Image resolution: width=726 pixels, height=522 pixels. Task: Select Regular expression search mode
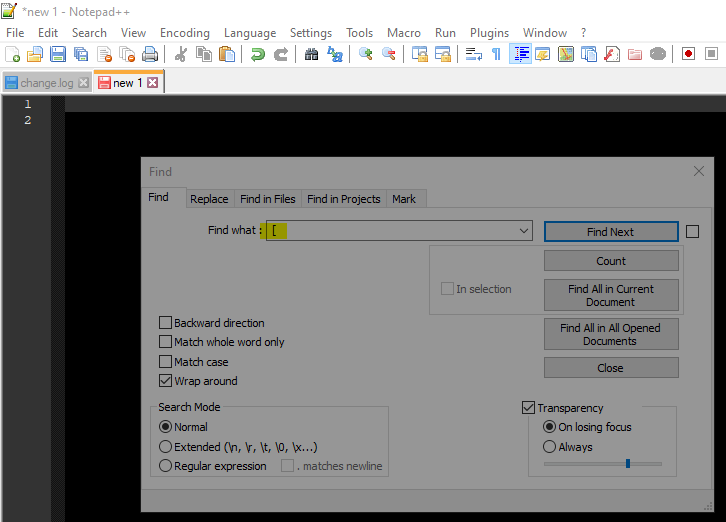(x=165, y=465)
